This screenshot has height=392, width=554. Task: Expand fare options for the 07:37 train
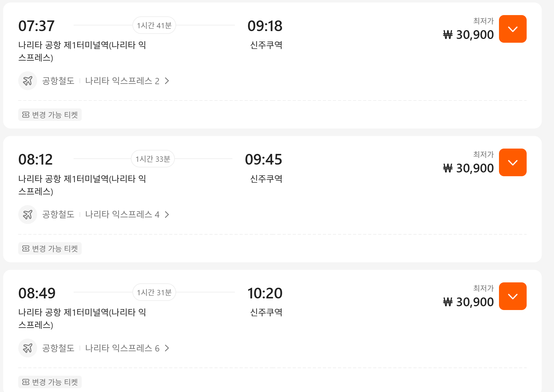[x=512, y=29]
